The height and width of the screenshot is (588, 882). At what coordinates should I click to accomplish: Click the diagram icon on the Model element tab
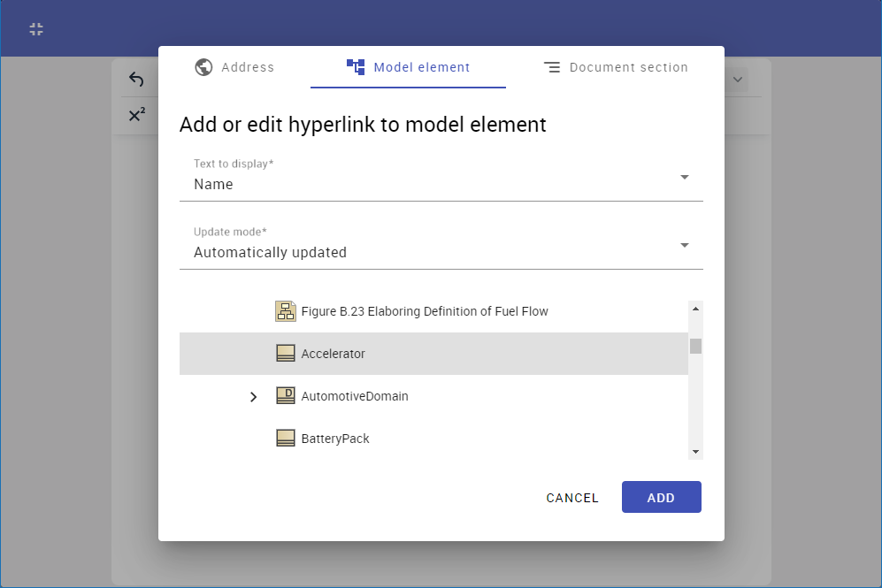(355, 66)
